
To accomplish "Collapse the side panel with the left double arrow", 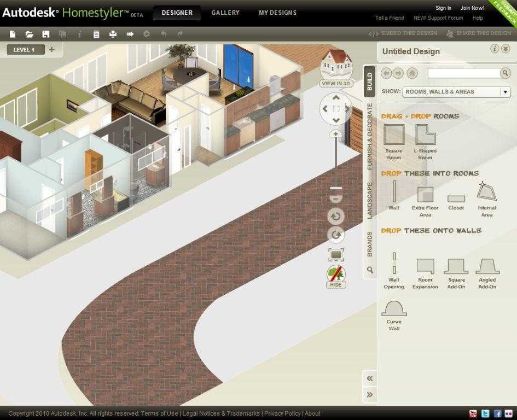I will [x=370, y=378].
